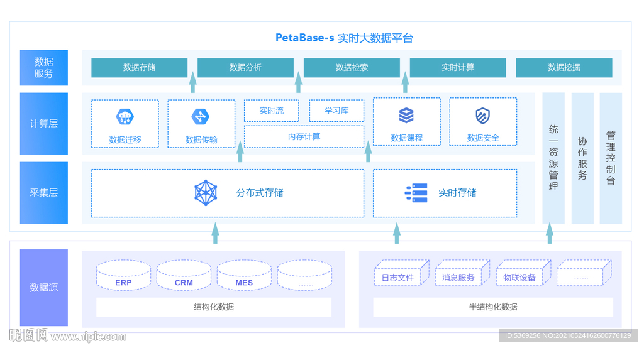Select the unnamed cube box with dots

(x=584, y=273)
